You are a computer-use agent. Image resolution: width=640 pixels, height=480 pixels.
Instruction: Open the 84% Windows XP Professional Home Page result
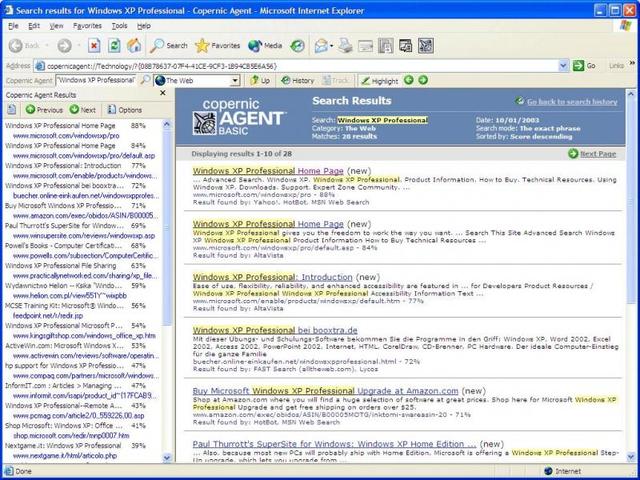tap(268, 224)
